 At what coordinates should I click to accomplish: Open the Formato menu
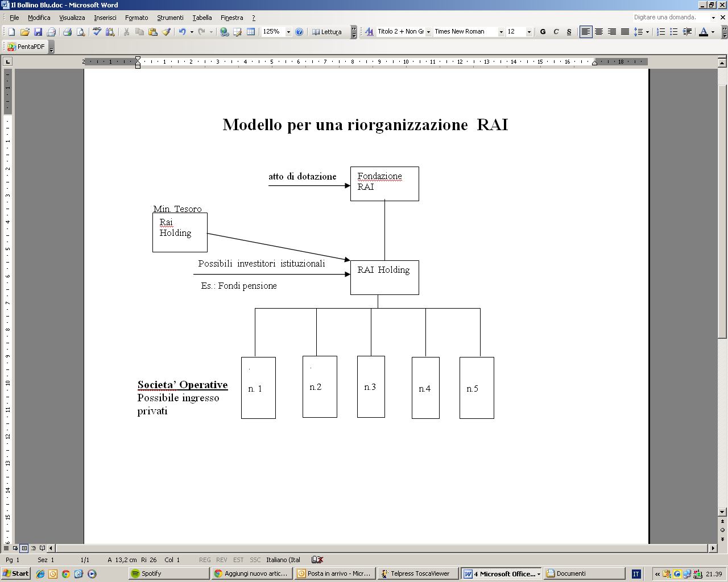136,18
